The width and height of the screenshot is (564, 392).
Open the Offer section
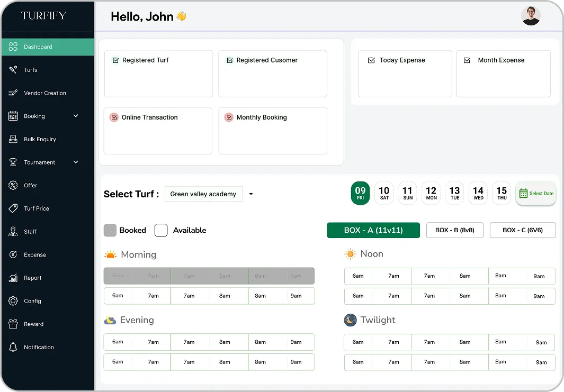click(x=13, y=185)
